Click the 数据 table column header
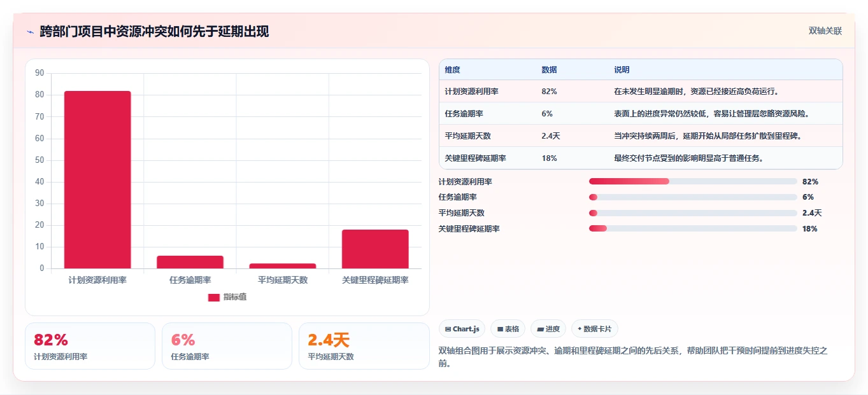The width and height of the screenshot is (868, 395). [x=549, y=70]
